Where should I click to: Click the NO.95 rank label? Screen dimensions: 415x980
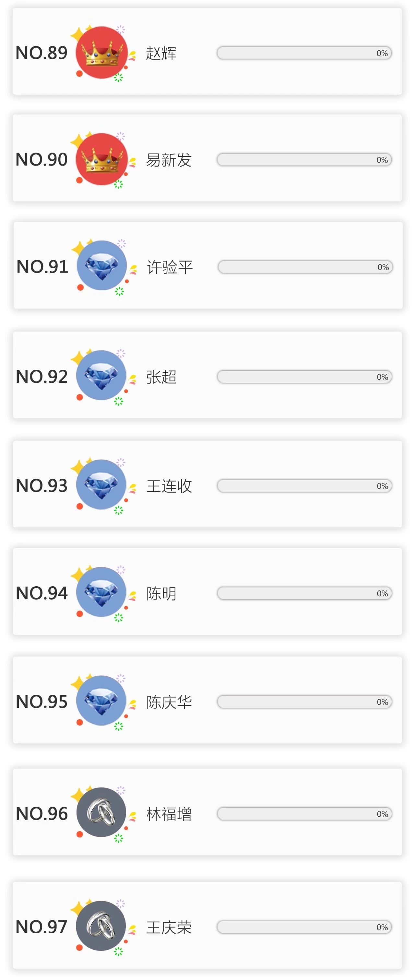coord(41,702)
